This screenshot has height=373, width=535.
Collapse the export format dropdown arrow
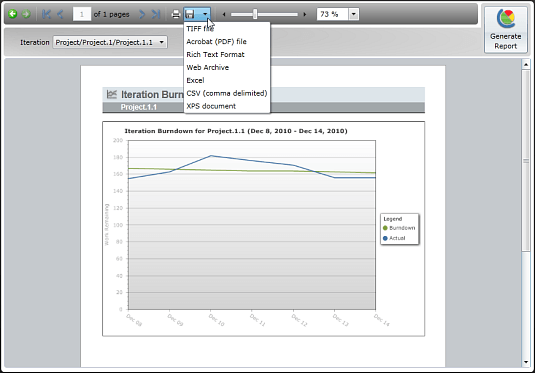click(205, 14)
